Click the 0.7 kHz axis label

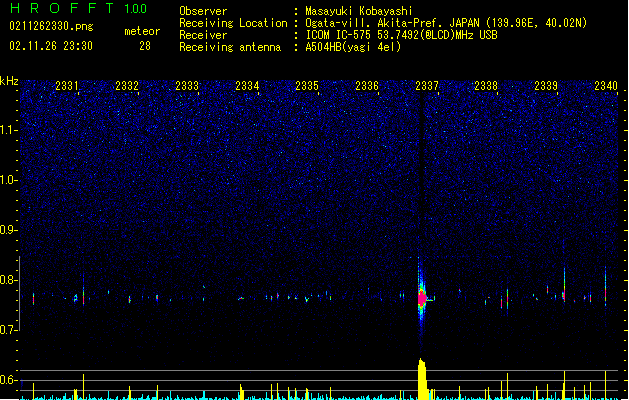pos(8,330)
